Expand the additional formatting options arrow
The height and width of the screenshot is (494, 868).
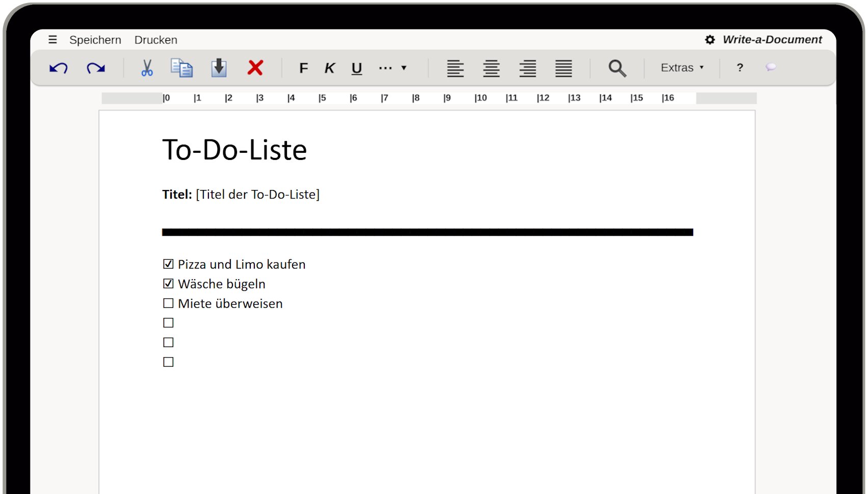click(x=403, y=68)
